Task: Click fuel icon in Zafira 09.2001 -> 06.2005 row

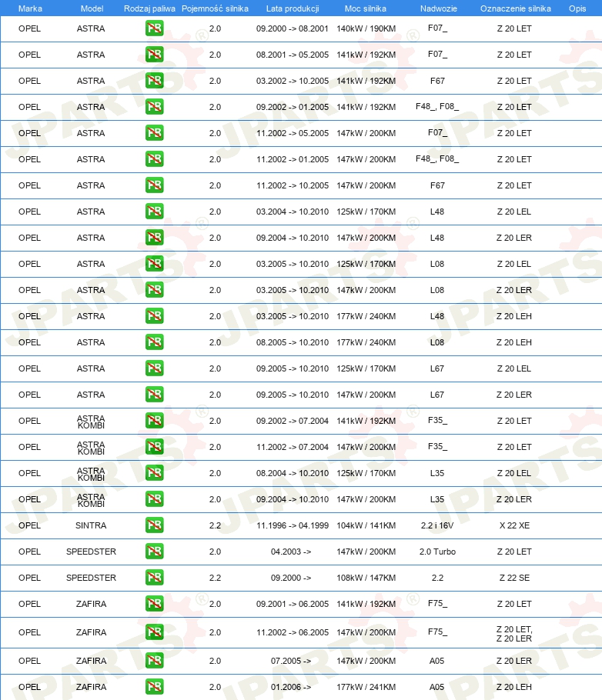Action: [x=154, y=604]
